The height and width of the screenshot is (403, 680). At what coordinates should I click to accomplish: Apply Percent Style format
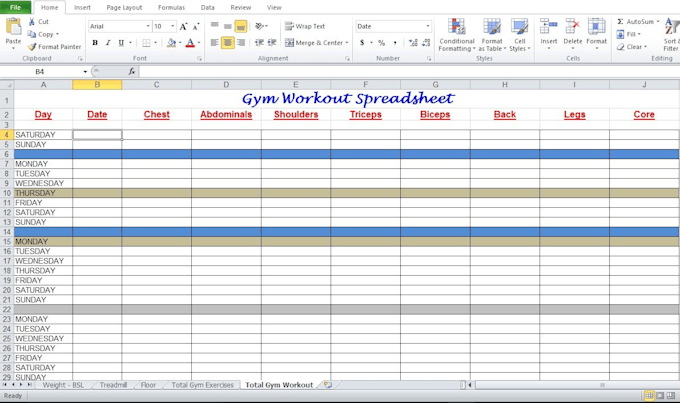[x=382, y=43]
